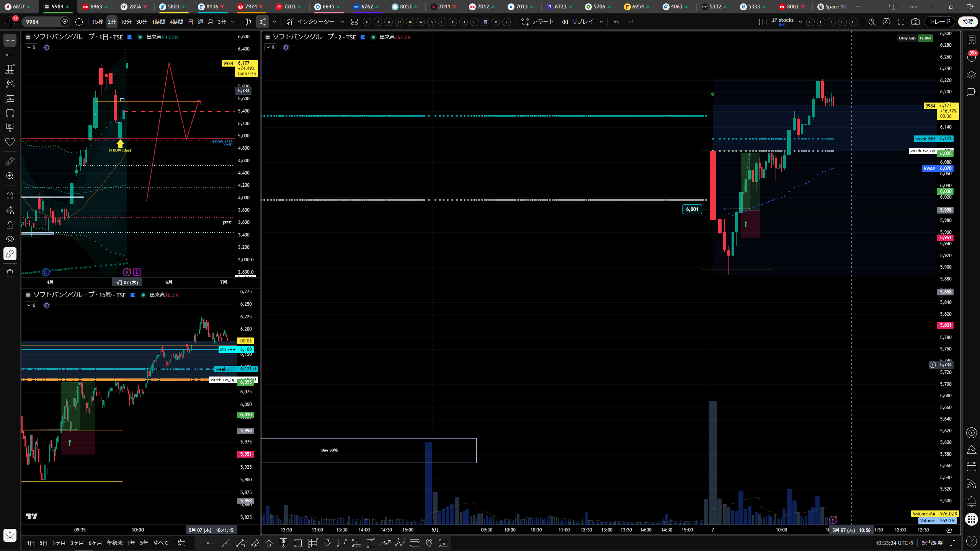The height and width of the screenshot is (551, 980).
Task: Toggle magnet mode in left toolbar
Action: [x=10, y=196]
